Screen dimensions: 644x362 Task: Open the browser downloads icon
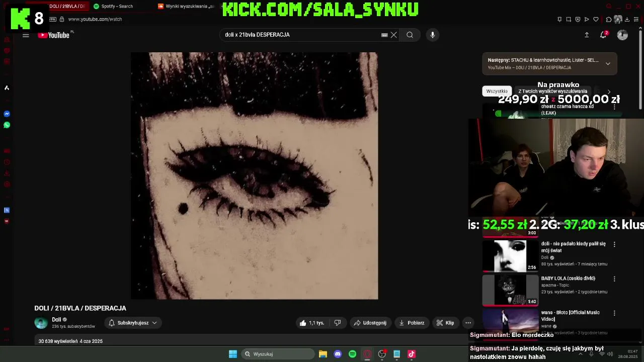pyautogui.click(x=627, y=19)
